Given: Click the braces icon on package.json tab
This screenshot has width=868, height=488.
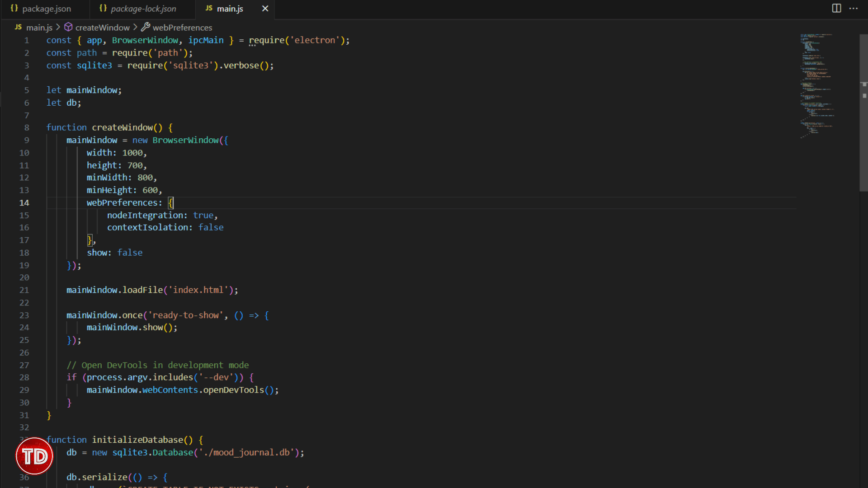Looking at the screenshot, I should pyautogui.click(x=14, y=8).
